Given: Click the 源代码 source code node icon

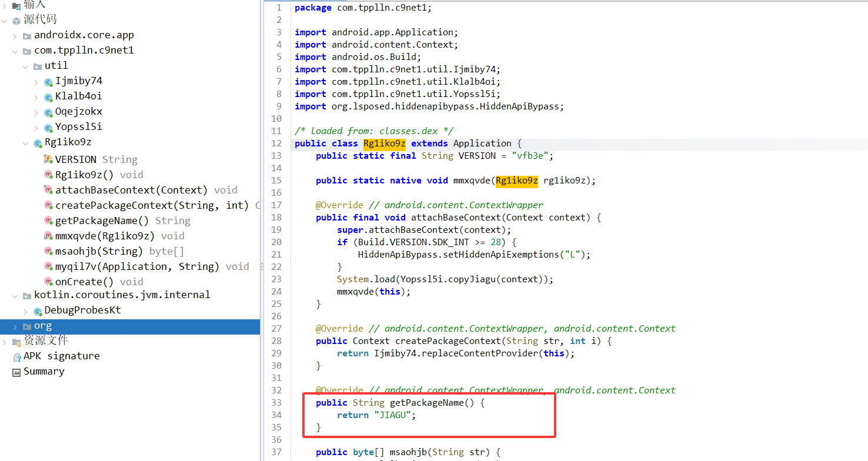Looking at the screenshot, I should [x=16, y=20].
